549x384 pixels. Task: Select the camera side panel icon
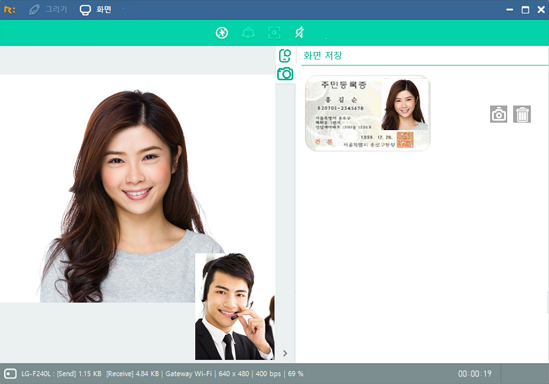pos(285,74)
